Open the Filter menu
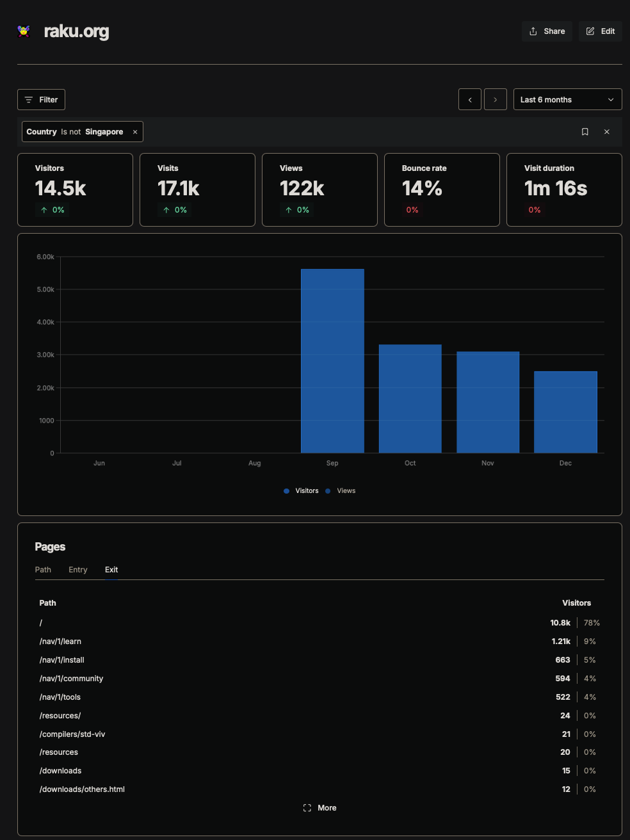The width and height of the screenshot is (630, 840). pyautogui.click(x=41, y=100)
